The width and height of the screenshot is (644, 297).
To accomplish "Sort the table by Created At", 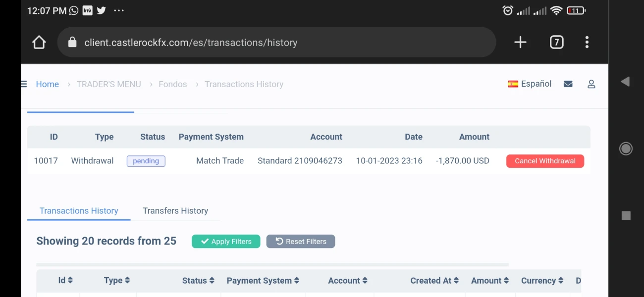I will [x=434, y=281].
